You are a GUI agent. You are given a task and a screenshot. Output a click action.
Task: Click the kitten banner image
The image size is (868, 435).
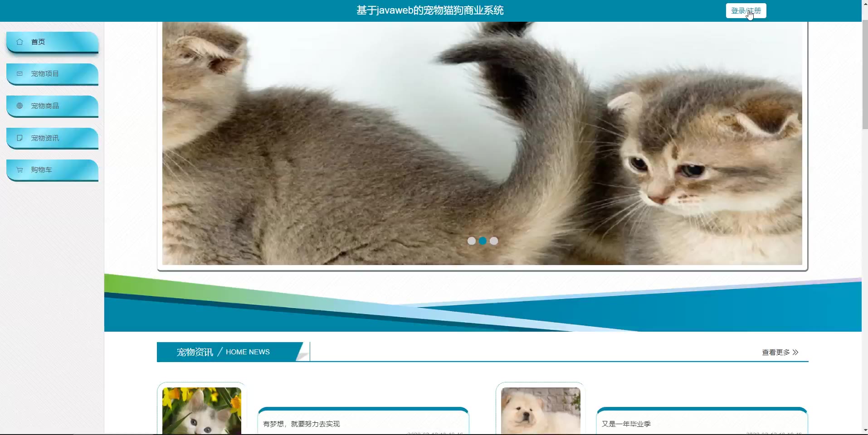482,143
